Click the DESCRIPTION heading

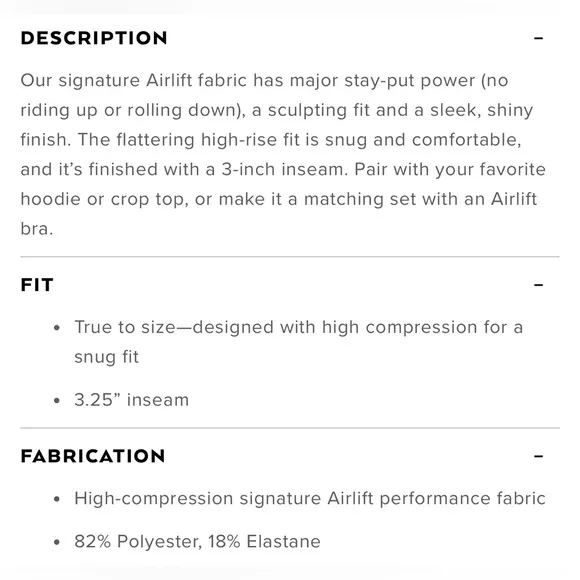click(x=94, y=38)
